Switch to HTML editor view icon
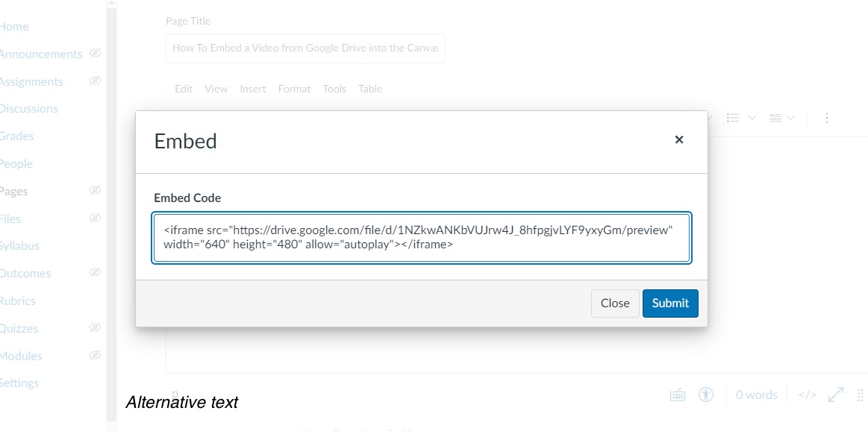This screenshot has width=868, height=431. click(807, 395)
